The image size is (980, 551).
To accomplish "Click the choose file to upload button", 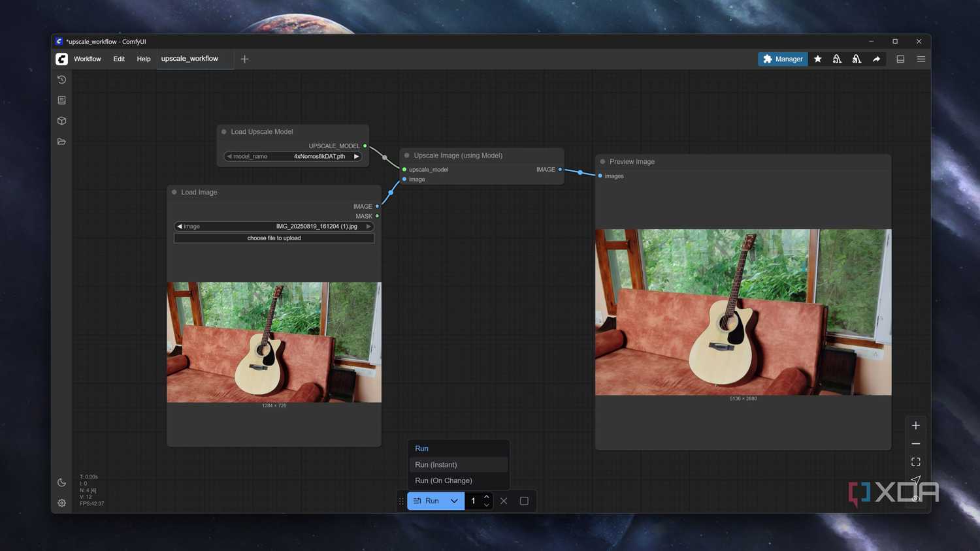I will (x=274, y=238).
